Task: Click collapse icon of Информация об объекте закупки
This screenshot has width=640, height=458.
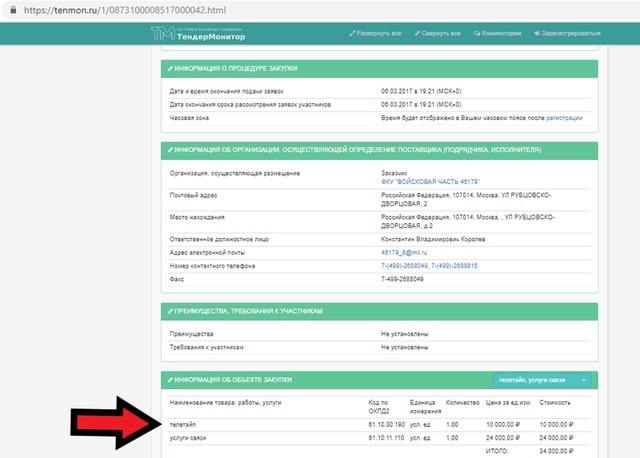Action: point(170,380)
